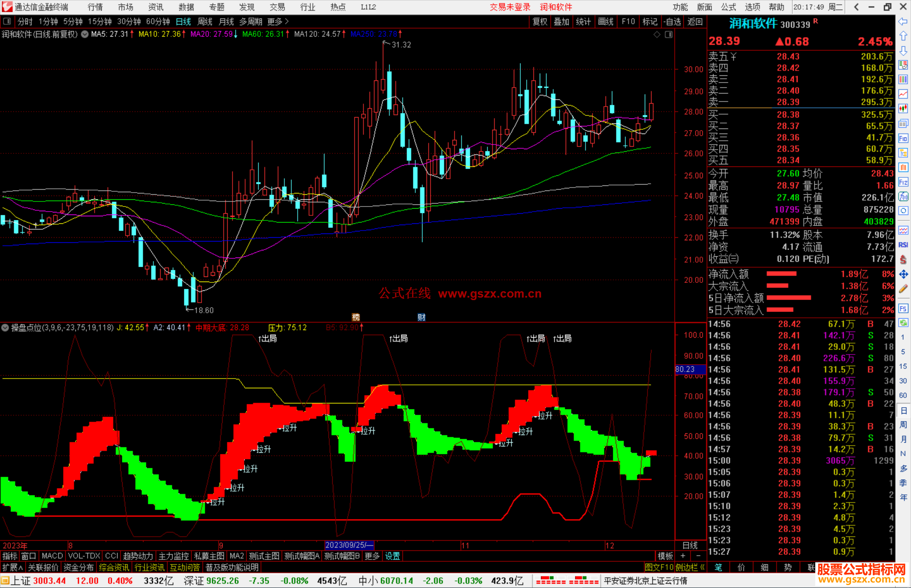Open the F10 company info sidebar icon
The image size is (911, 588).
[x=903, y=138]
